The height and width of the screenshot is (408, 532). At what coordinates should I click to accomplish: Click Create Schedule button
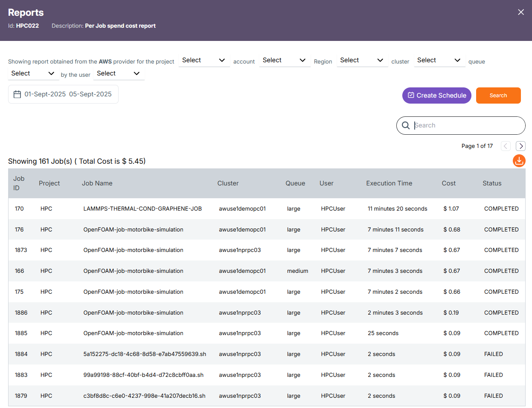(437, 95)
